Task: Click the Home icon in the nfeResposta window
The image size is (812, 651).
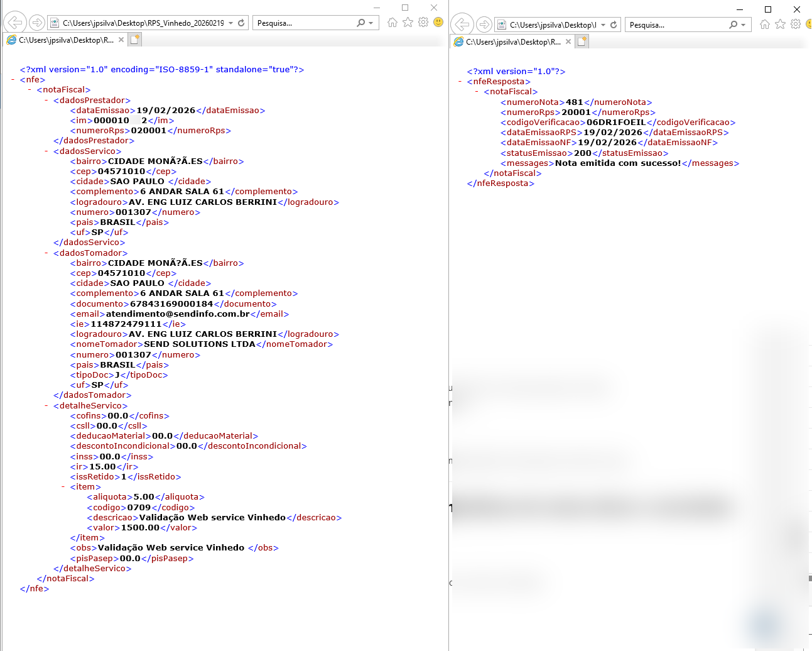Action: tap(764, 25)
